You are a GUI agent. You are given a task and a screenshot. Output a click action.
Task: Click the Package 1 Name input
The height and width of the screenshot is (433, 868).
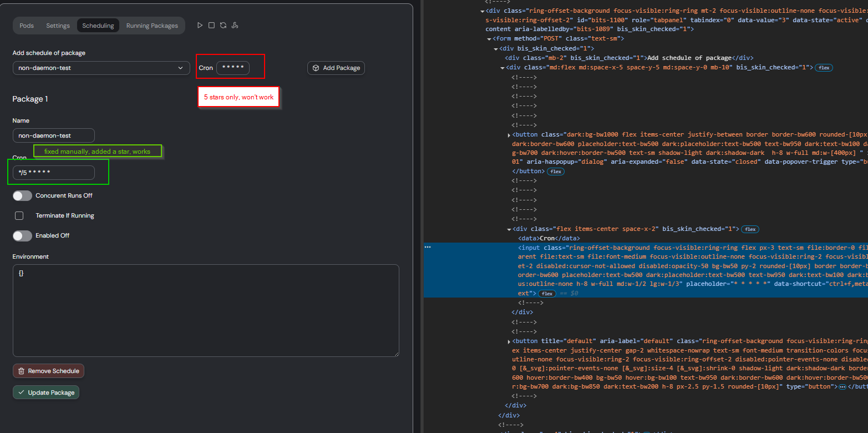[54, 135]
